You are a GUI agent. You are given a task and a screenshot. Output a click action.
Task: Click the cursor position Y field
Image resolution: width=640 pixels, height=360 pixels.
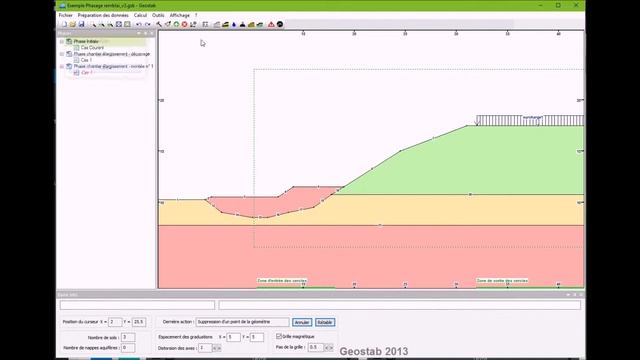pos(139,322)
